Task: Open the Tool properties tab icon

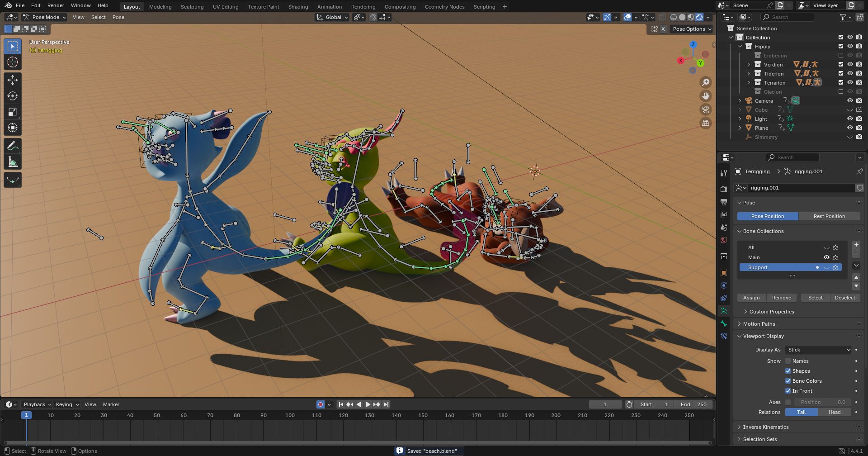Action: click(724, 173)
